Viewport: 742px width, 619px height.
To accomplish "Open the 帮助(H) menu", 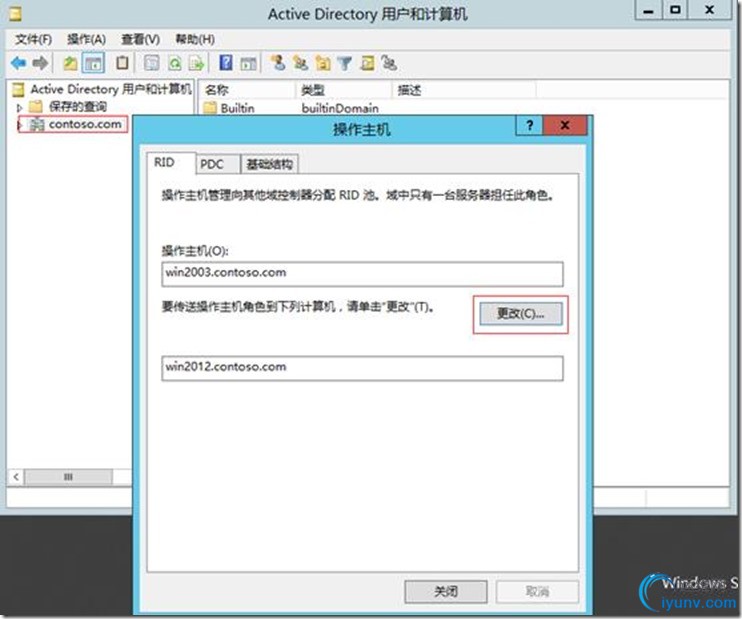I will pos(195,39).
